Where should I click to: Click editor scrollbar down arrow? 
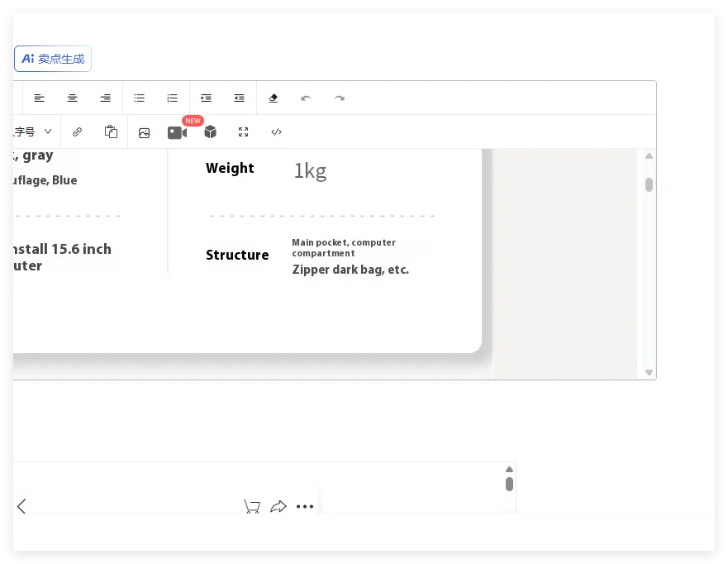649,372
